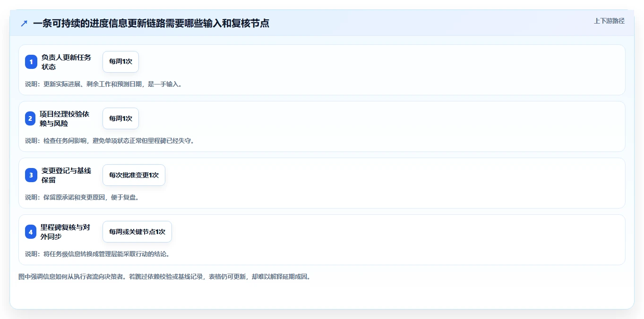Select the step title 负责人更新任务状态
This screenshot has width=644, height=319.
tap(66, 62)
